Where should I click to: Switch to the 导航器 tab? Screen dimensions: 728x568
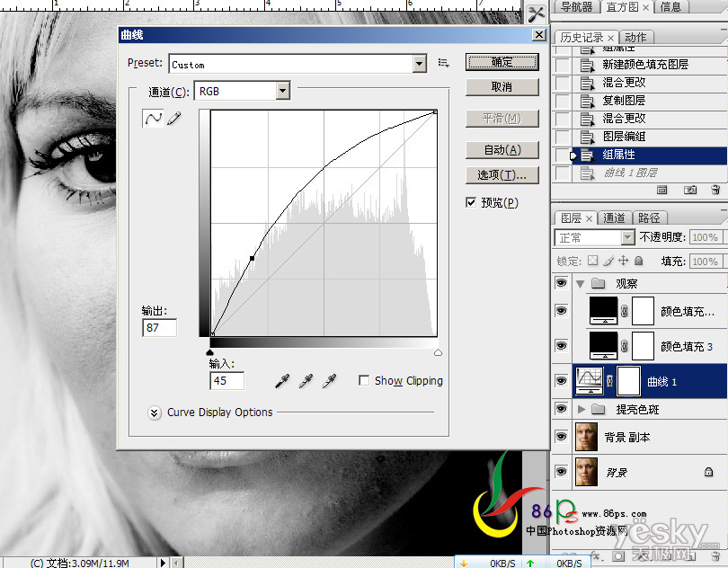tap(576, 7)
